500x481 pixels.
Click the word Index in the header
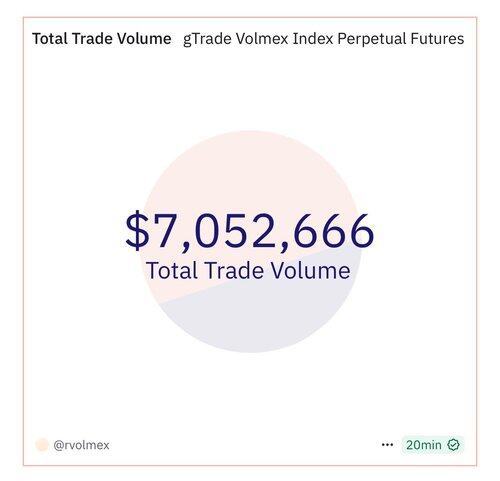point(313,39)
